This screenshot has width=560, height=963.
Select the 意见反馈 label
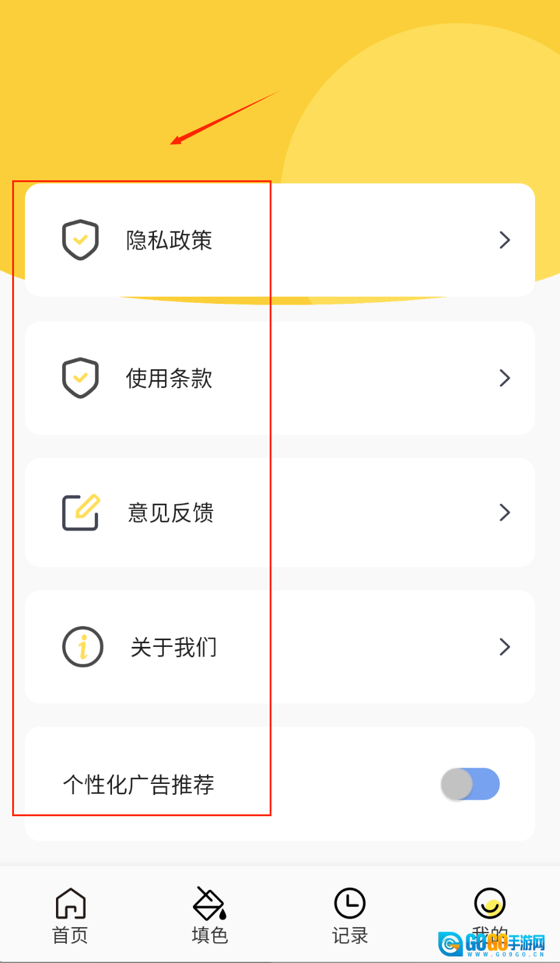pos(171,513)
